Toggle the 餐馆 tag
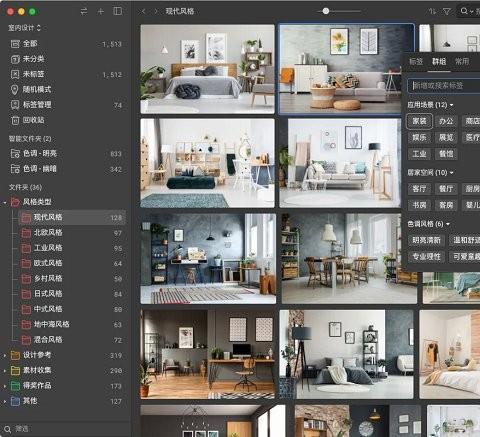 446,154
